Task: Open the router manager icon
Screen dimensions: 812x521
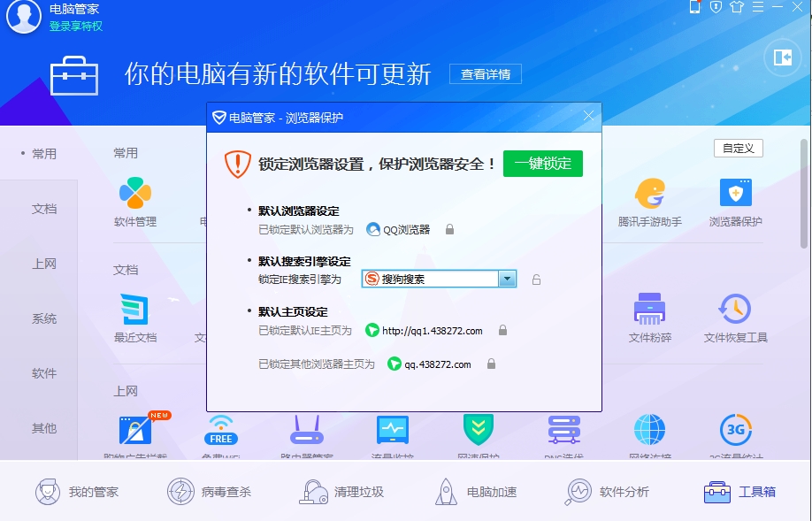Action: pyautogui.click(x=307, y=430)
